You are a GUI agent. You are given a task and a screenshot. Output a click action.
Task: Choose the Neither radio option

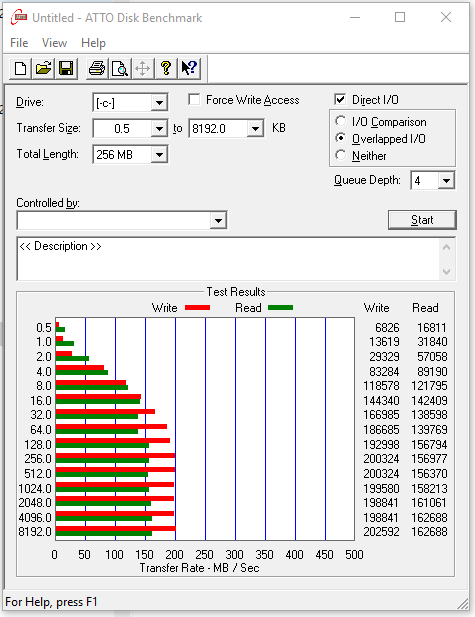tap(340, 155)
